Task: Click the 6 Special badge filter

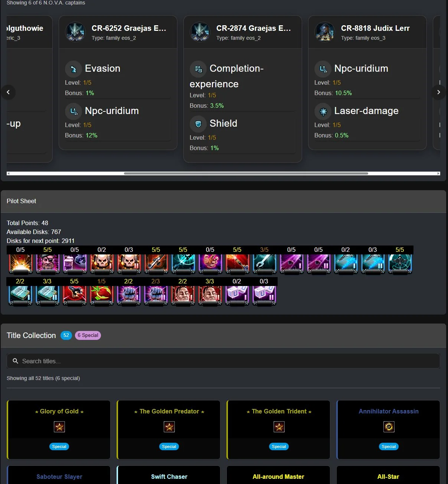Action: coord(88,335)
